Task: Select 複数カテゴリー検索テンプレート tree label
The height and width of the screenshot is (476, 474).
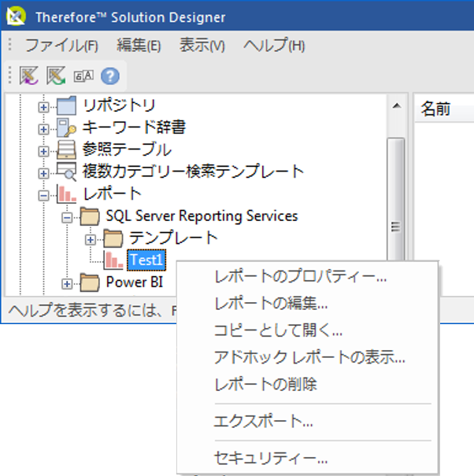Action: (x=193, y=172)
